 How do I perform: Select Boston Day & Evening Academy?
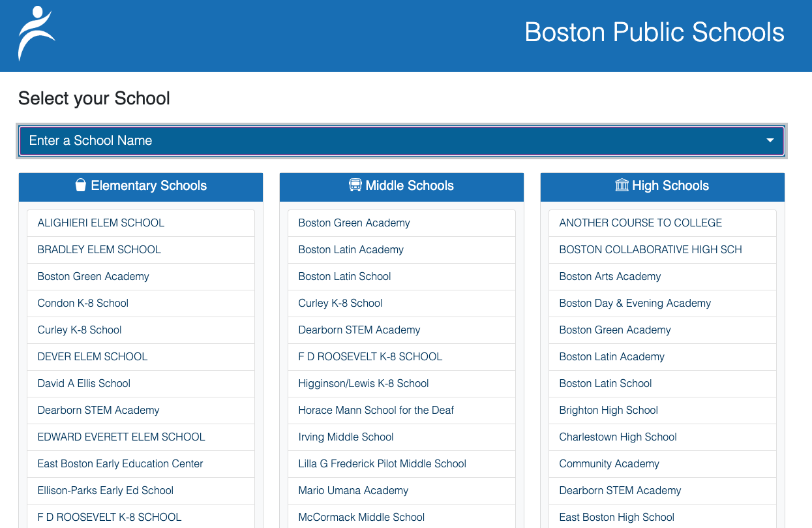[x=663, y=303]
